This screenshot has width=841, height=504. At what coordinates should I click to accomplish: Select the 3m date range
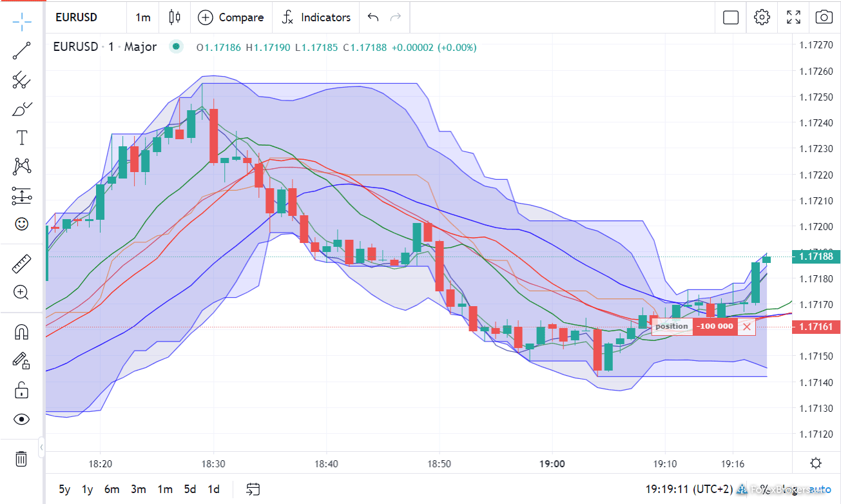[139, 489]
